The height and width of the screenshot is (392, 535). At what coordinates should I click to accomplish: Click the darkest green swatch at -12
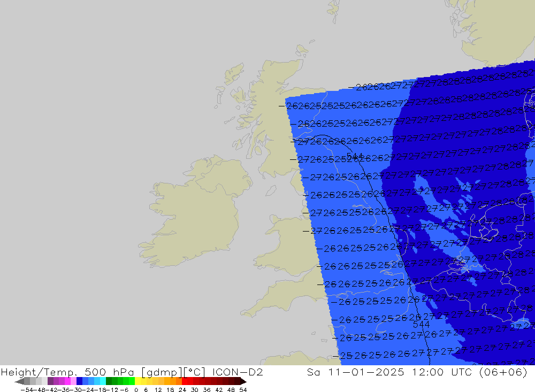pyautogui.click(x=109, y=381)
